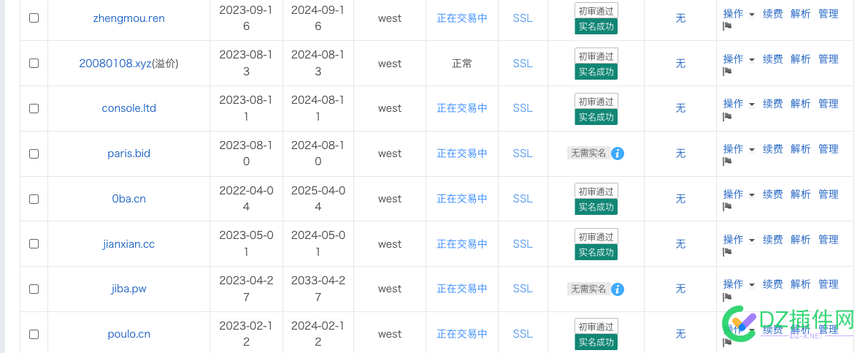Click 无需实名 label in paris.bid row
The height and width of the screenshot is (353, 868).
(x=588, y=153)
